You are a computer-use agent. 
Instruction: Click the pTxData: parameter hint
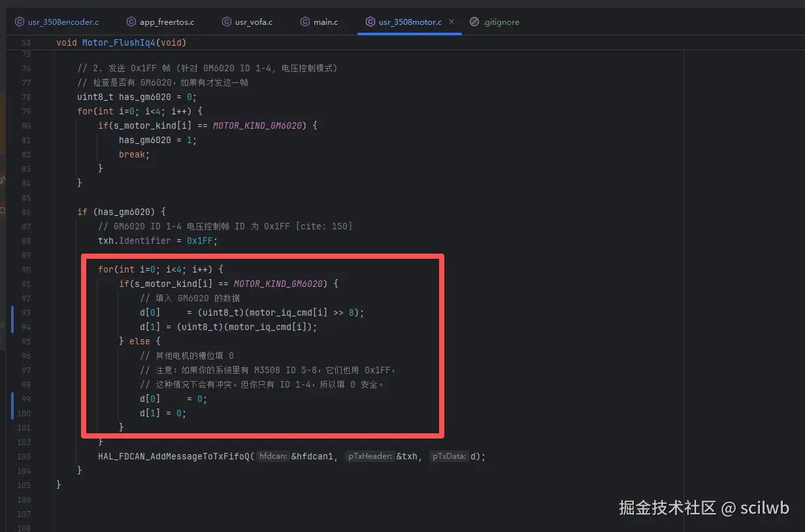tap(449, 456)
